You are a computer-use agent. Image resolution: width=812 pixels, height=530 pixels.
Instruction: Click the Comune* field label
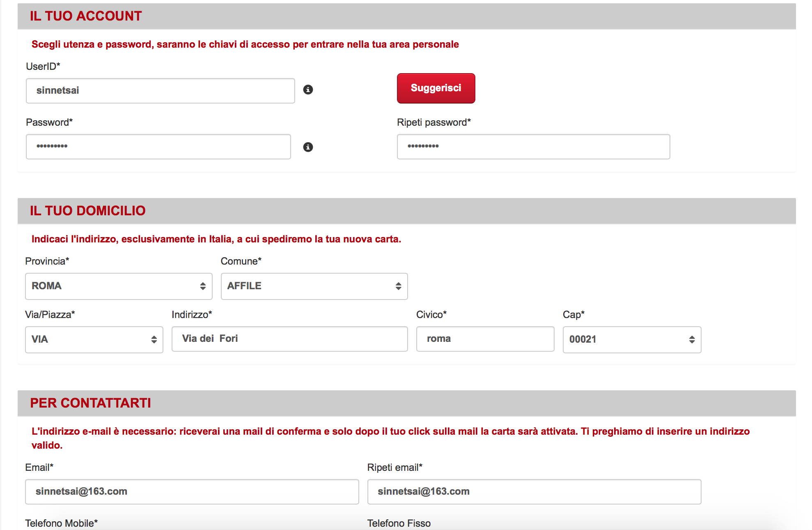tap(241, 261)
